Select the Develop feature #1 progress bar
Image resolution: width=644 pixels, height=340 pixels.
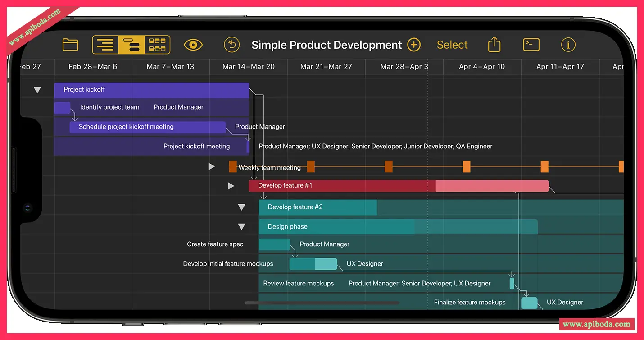pyautogui.click(x=399, y=186)
